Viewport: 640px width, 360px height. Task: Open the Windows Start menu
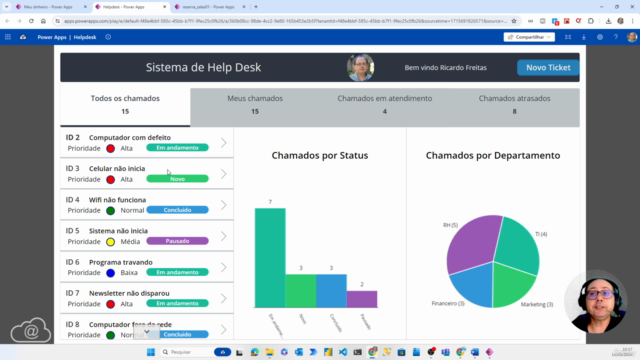tap(151, 352)
